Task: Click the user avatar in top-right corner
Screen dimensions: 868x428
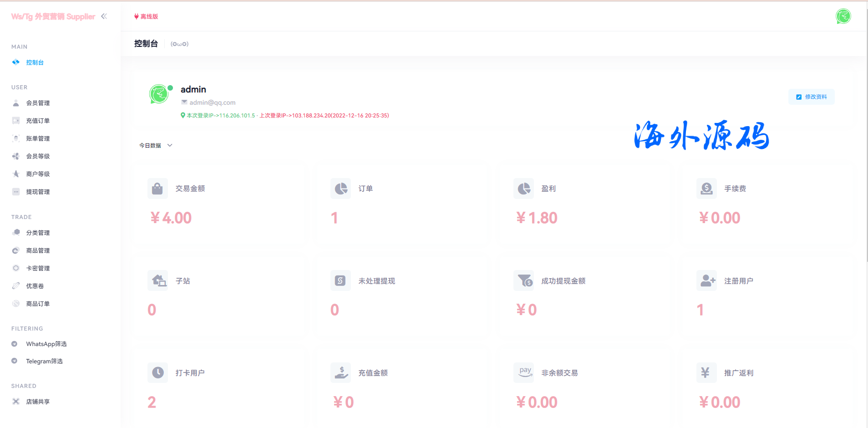Action: coord(843,16)
